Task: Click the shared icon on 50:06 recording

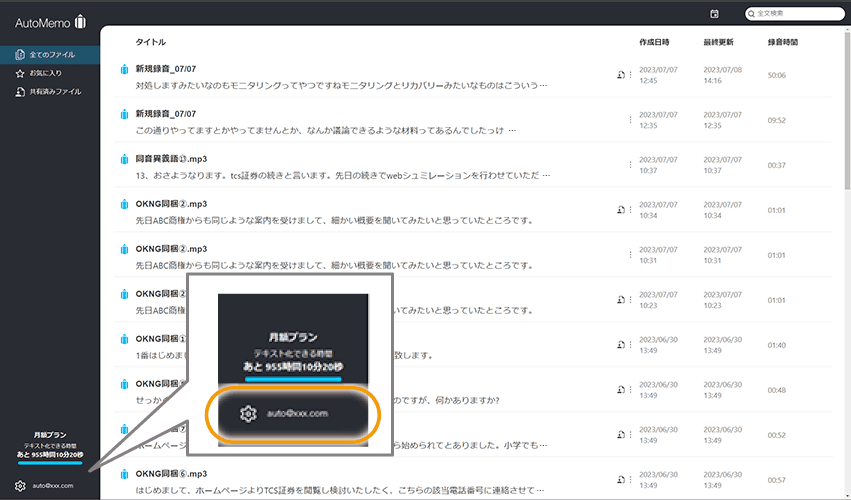Action: (x=621, y=75)
